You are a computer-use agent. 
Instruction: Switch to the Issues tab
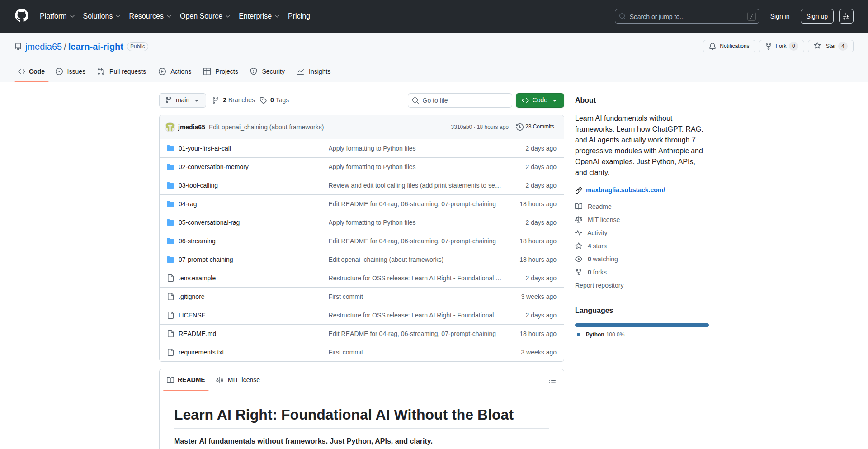[x=71, y=71]
